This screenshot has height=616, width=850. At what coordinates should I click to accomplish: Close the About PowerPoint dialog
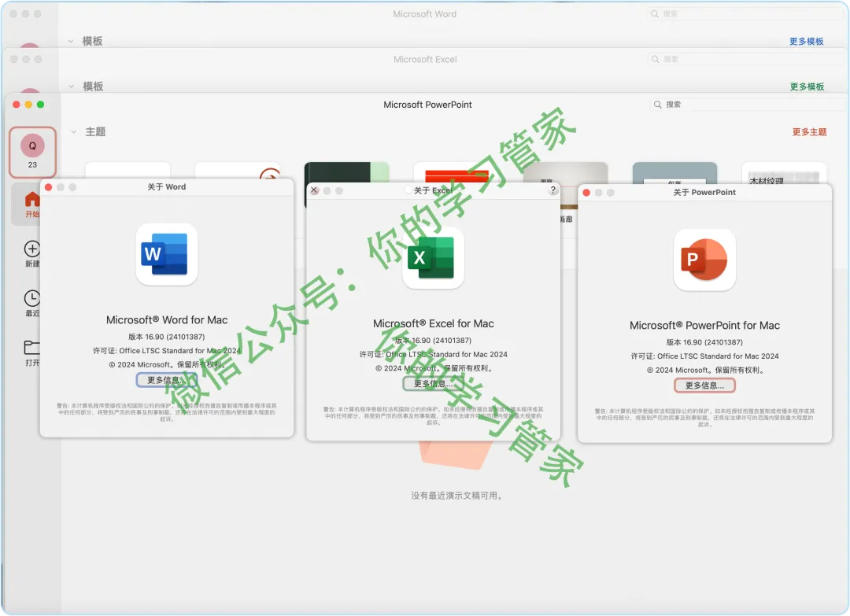click(x=586, y=192)
